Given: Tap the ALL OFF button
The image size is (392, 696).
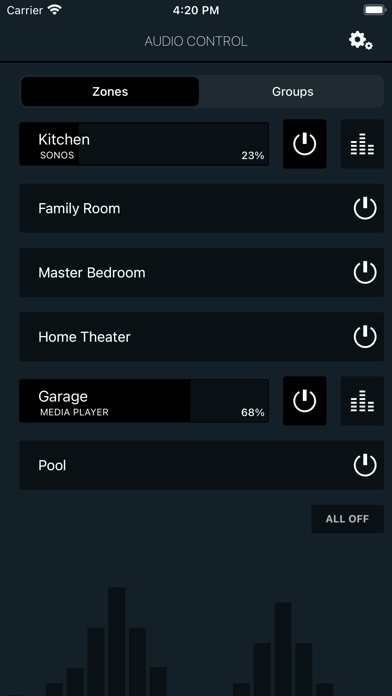Looking at the screenshot, I should (347, 519).
